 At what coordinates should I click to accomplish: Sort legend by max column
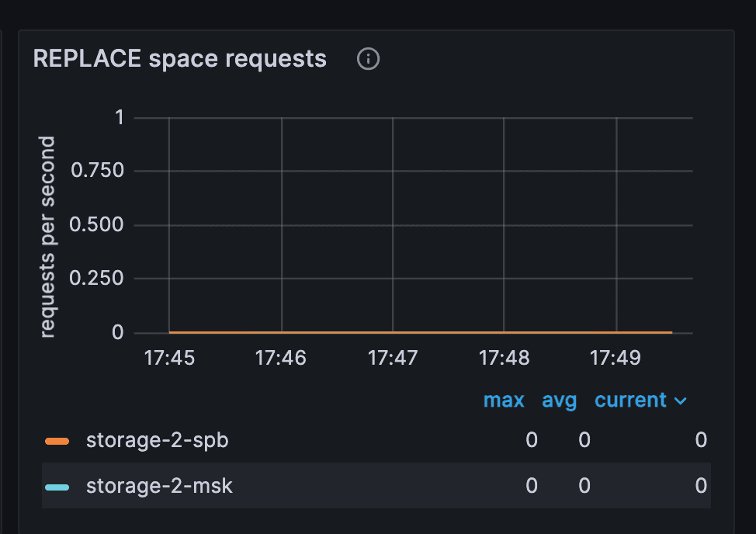[x=504, y=400]
